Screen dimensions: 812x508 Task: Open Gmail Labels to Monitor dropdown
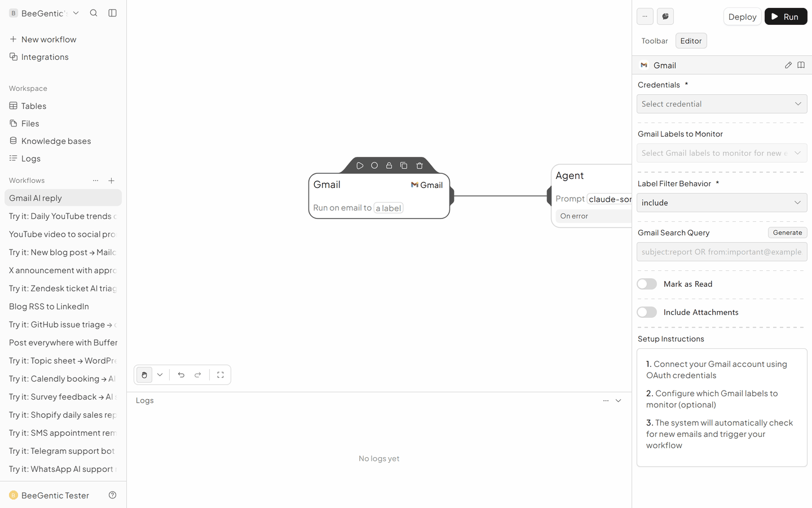coord(722,153)
